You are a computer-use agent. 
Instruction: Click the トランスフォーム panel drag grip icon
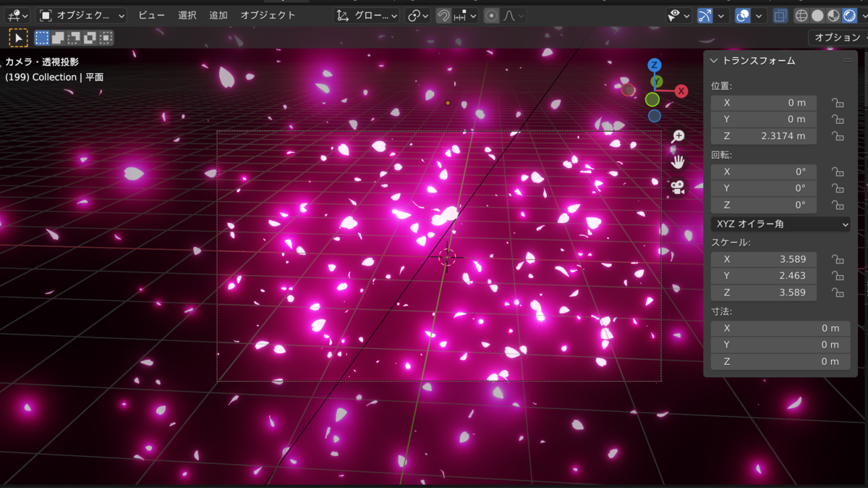point(847,61)
